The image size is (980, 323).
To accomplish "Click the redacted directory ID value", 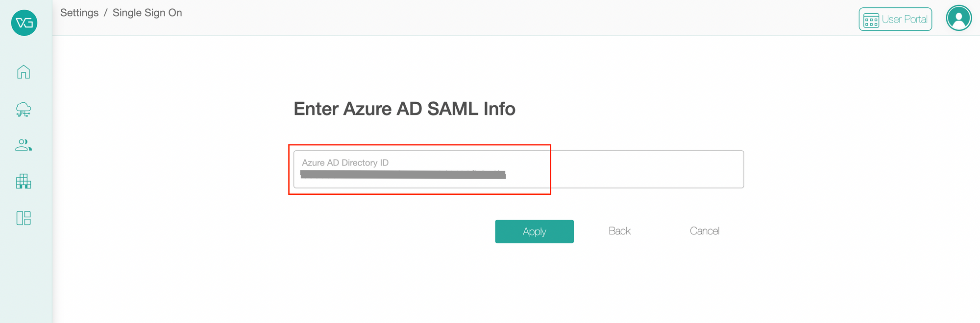I will coord(403,175).
